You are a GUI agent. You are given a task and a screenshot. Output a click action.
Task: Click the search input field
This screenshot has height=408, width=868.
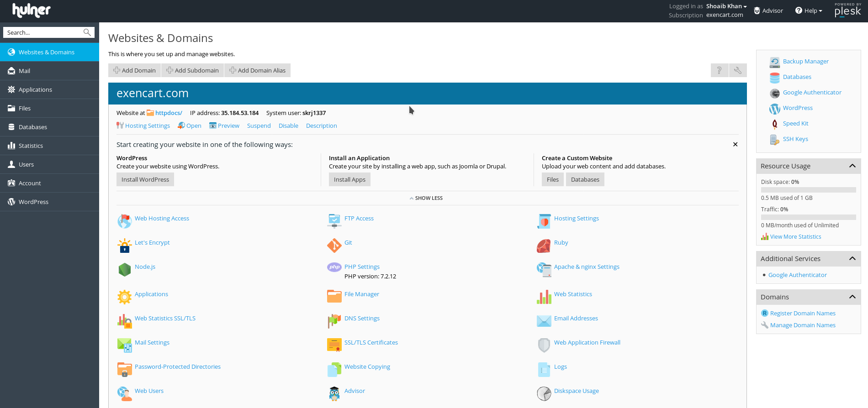click(43, 32)
